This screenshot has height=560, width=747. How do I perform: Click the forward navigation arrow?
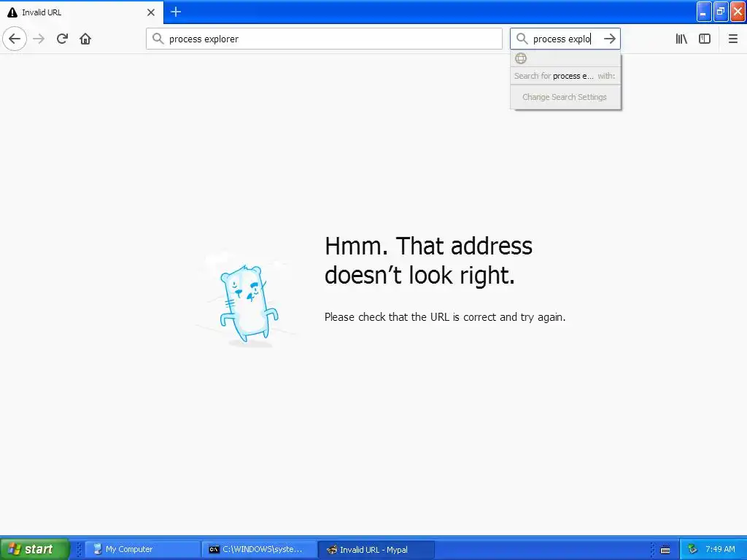[39, 39]
